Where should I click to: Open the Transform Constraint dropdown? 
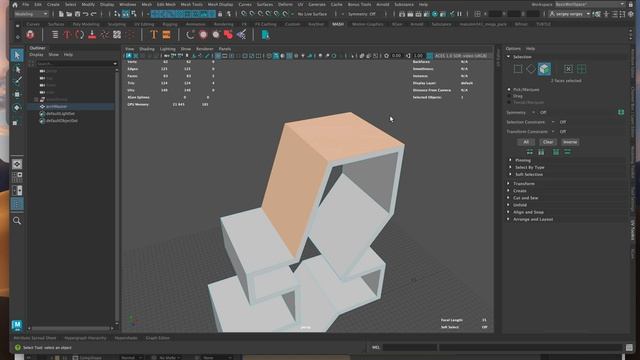(553, 132)
